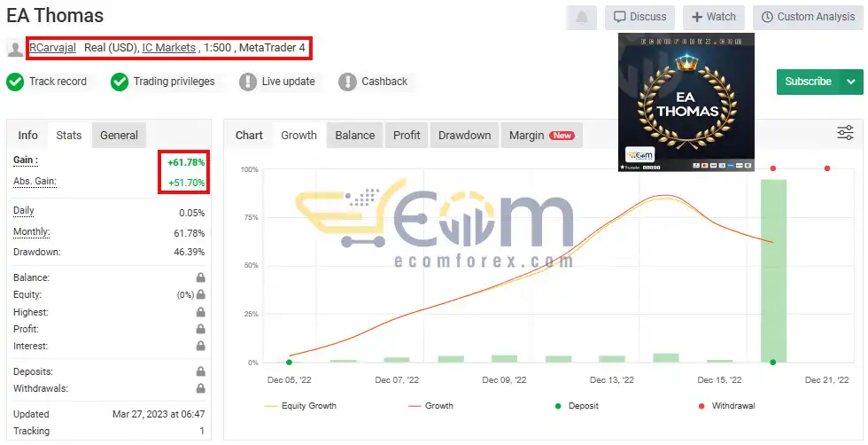Viewport: 868px width, 445px height.
Task: Click the tall green bar on the chart
Action: (x=773, y=270)
